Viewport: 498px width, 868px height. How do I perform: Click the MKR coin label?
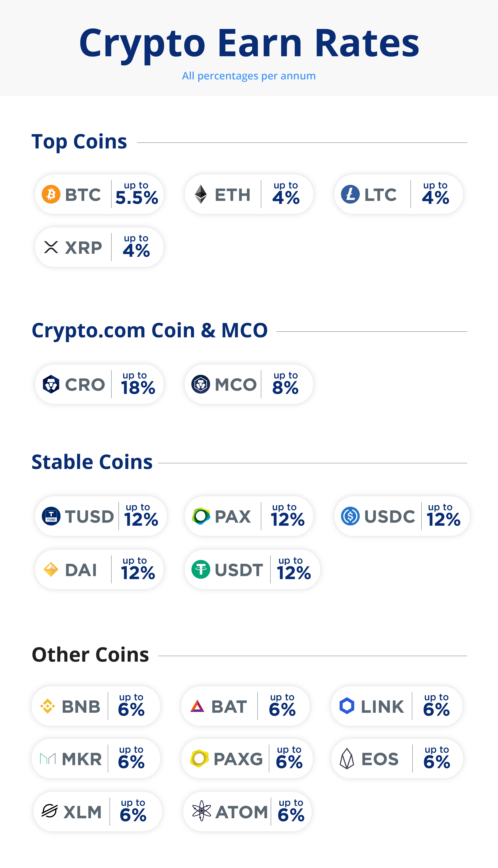82,759
